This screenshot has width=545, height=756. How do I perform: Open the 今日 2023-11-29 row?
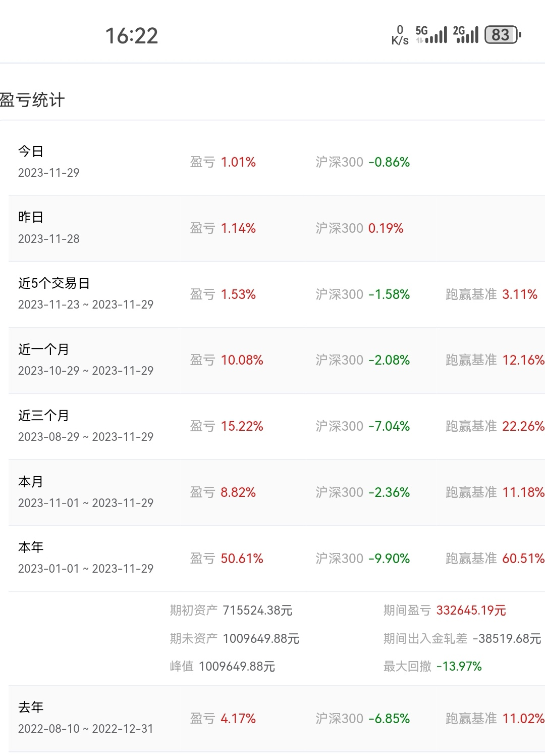click(x=272, y=162)
